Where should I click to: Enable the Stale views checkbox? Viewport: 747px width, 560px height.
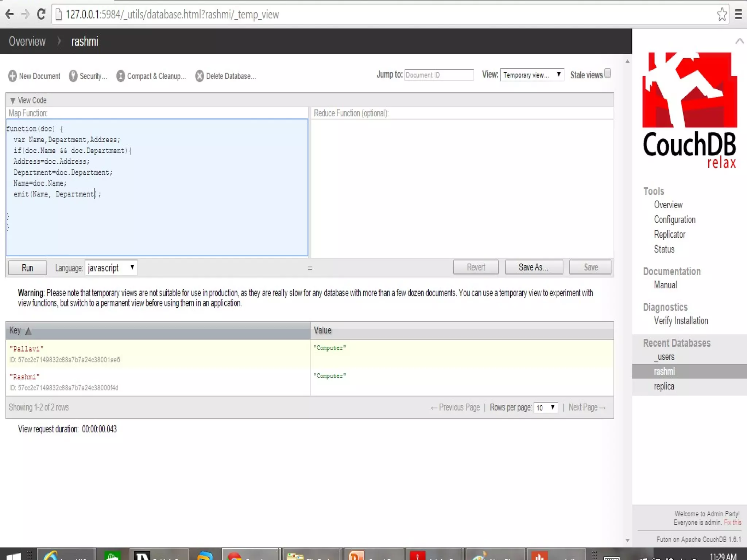[608, 73]
